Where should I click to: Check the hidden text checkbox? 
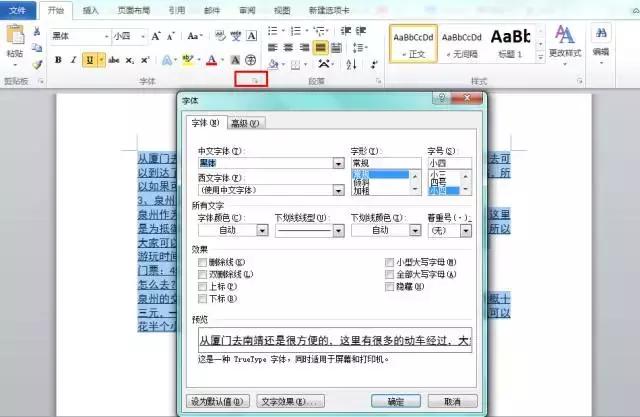pyautogui.click(x=389, y=286)
